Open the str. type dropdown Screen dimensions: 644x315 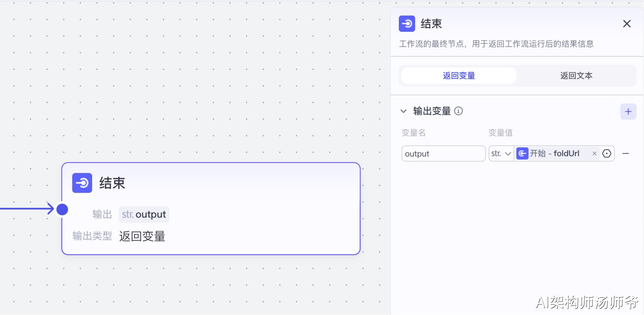pyautogui.click(x=501, y=154)
